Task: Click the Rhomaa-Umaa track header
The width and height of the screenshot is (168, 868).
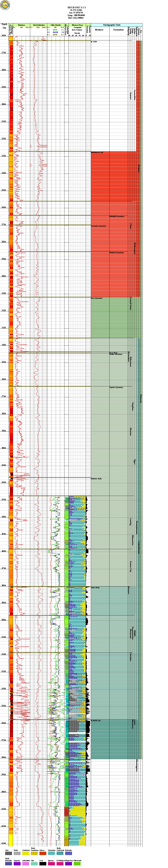Action: [78, 25]
